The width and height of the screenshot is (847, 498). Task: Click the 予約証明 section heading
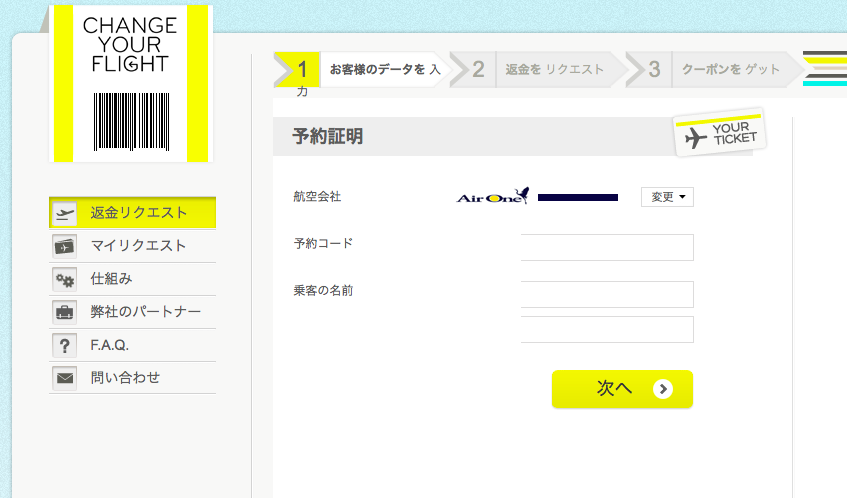[327, 137]
